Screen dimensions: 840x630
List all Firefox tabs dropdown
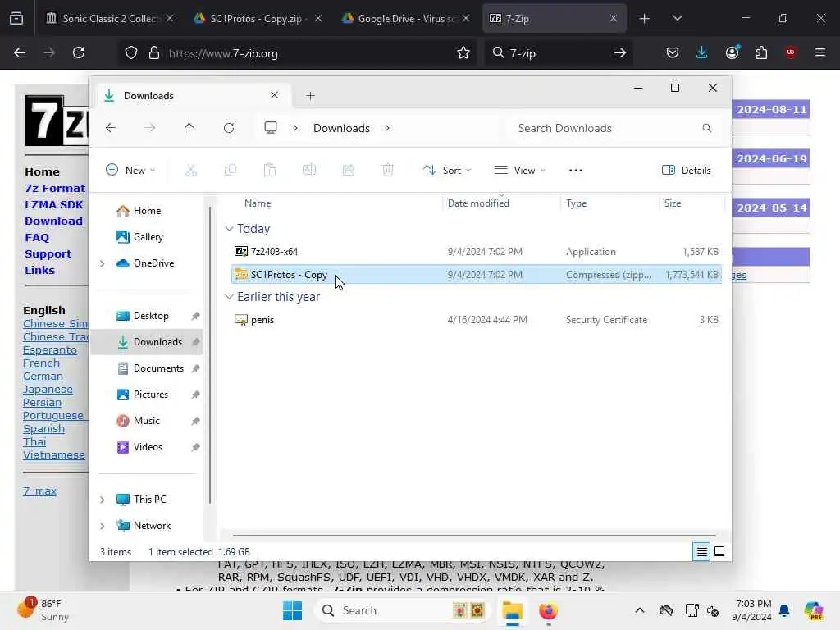pyautogui.click(x=677, y=18)
